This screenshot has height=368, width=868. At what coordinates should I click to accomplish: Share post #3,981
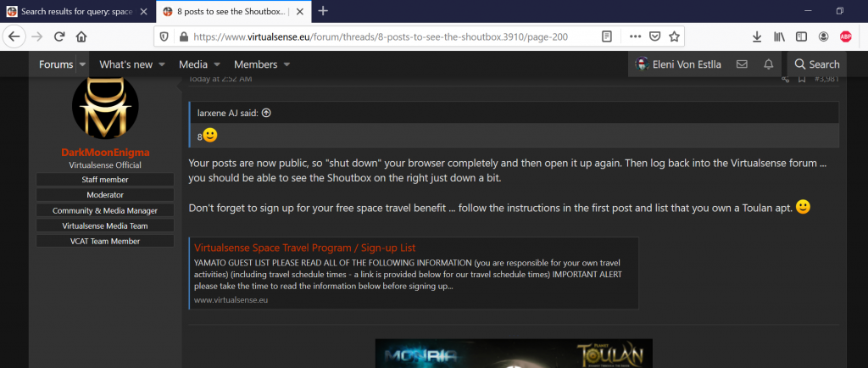pos(785,79)
